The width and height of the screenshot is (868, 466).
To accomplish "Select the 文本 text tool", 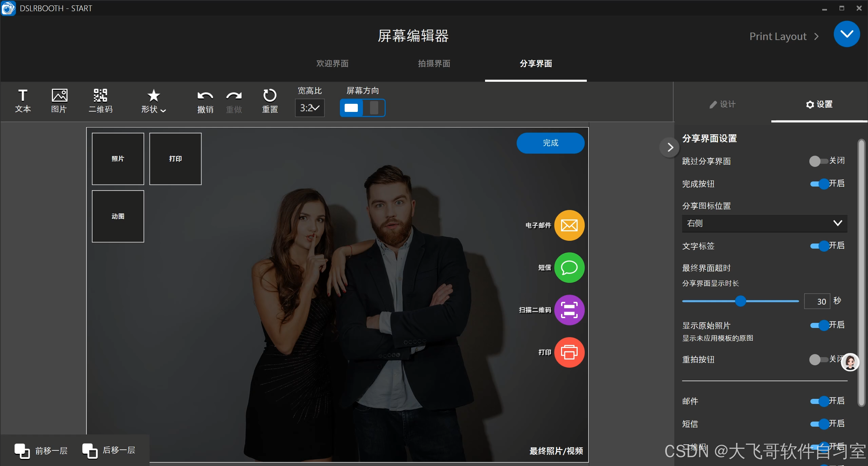I will coord(23,100).
